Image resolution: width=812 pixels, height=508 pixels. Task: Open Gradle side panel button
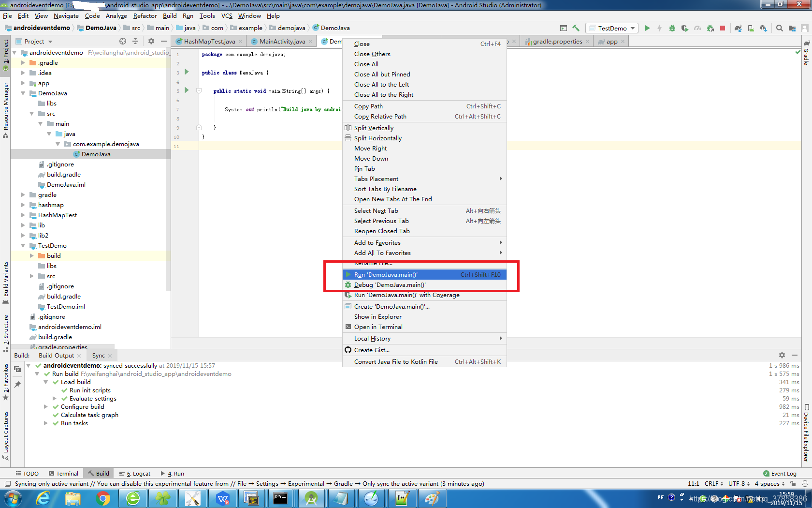click(x=806, y=53)
